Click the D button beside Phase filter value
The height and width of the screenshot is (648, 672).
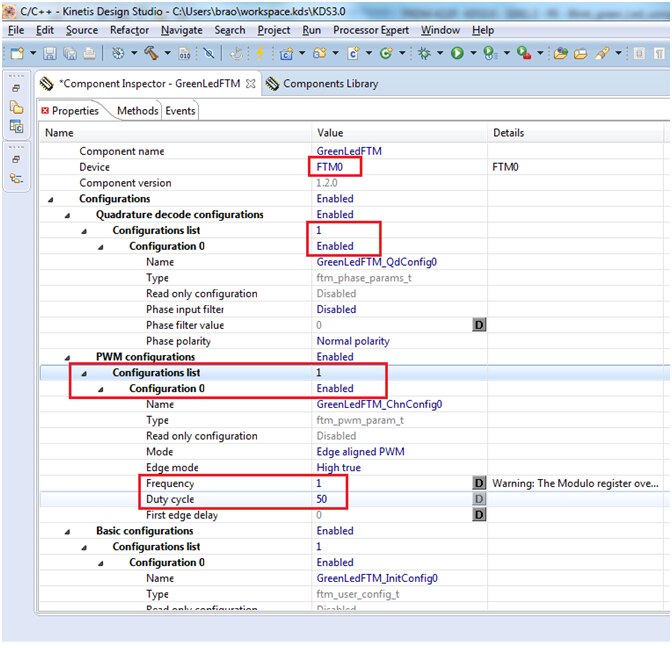pos(479,325)
